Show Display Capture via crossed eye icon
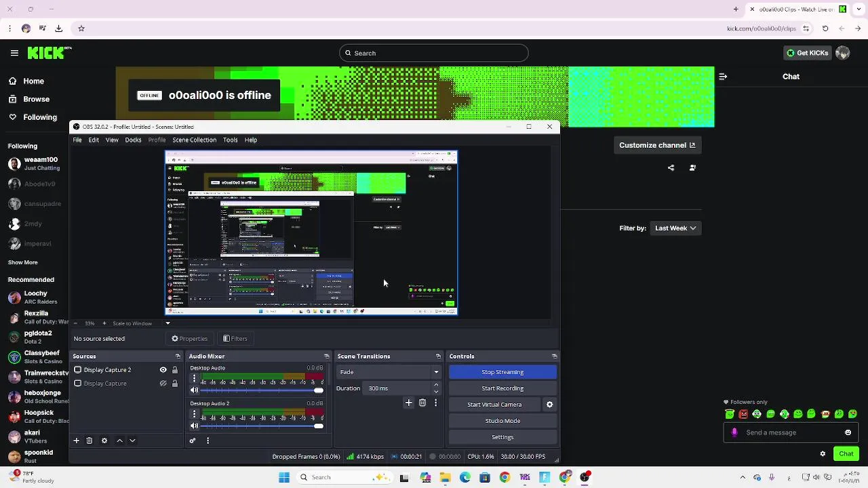The height and width of the screenshot is (488, 868). (163, 384)
